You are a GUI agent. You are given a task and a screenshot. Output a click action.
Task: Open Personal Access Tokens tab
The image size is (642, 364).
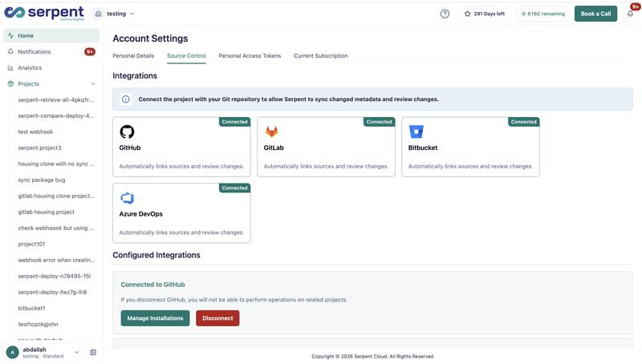click(250, 55)
